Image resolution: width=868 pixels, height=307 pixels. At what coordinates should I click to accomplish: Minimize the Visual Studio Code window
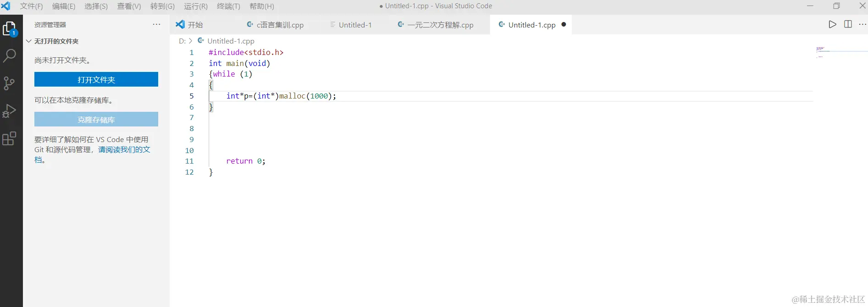(x=810, y=6)
